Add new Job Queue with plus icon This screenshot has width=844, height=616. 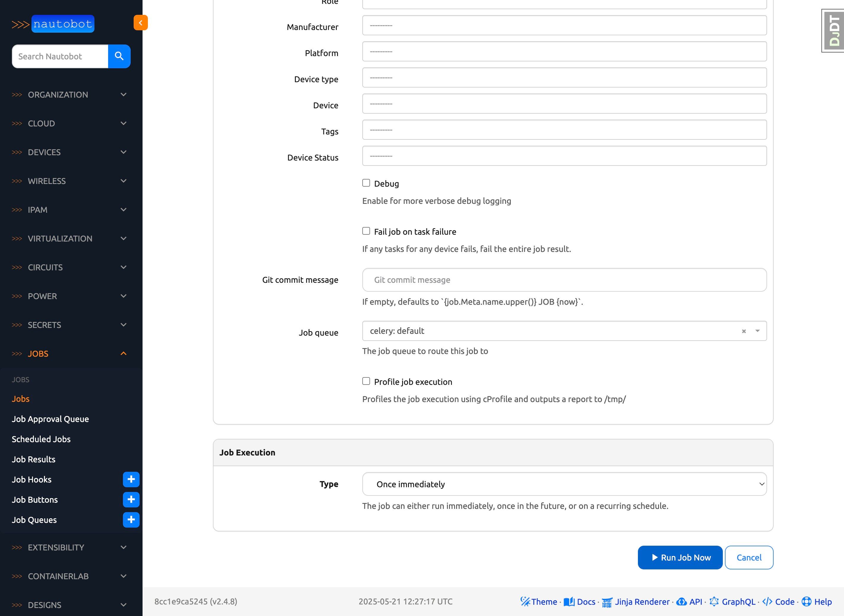coord(131,520)
